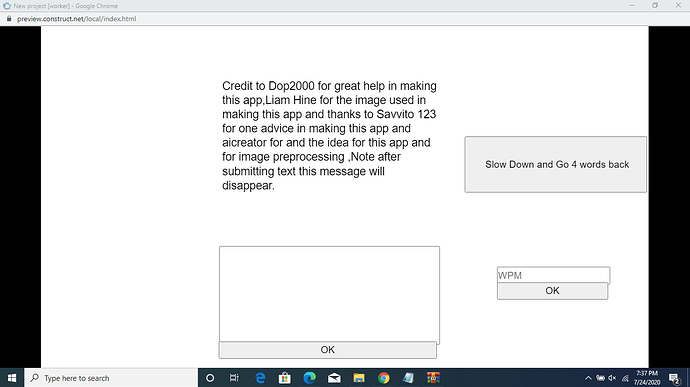Open the notepad-style app icon on taskbar
Screen dimensions: 690x387
click(408, 378)
